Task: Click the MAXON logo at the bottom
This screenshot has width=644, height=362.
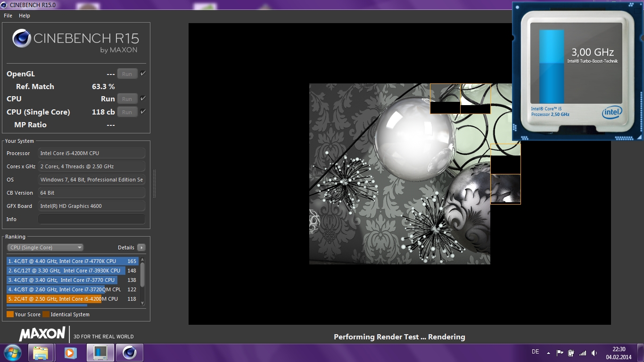Action: (x=42, y=334)
